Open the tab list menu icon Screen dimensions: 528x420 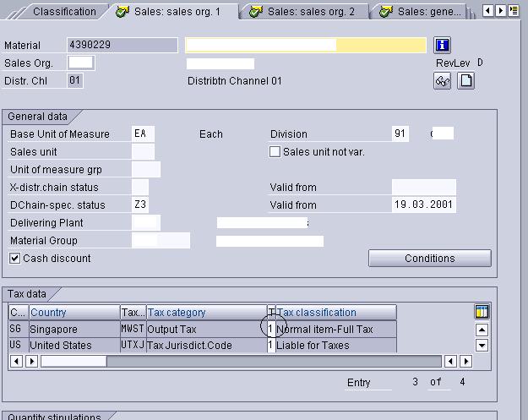click(x=515, y=11)
